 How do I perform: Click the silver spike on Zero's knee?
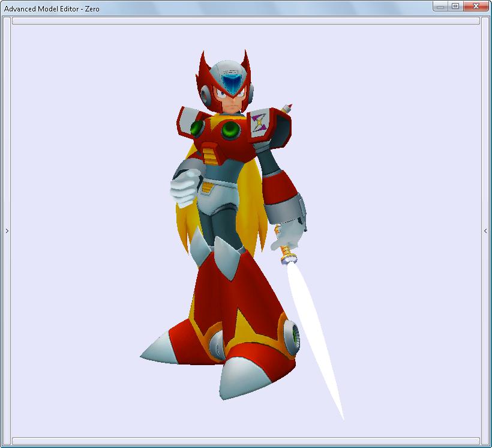(222, 258)
